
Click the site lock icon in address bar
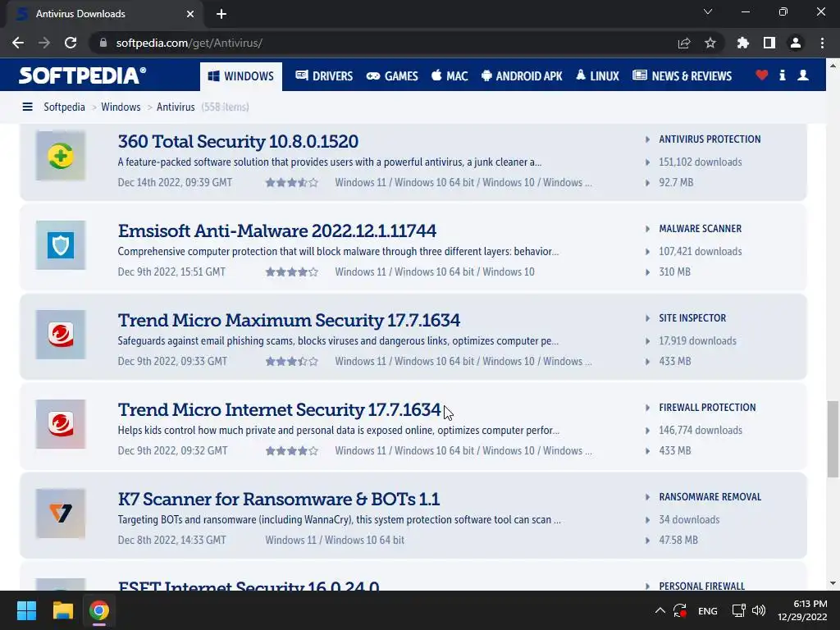coord(103,43)
